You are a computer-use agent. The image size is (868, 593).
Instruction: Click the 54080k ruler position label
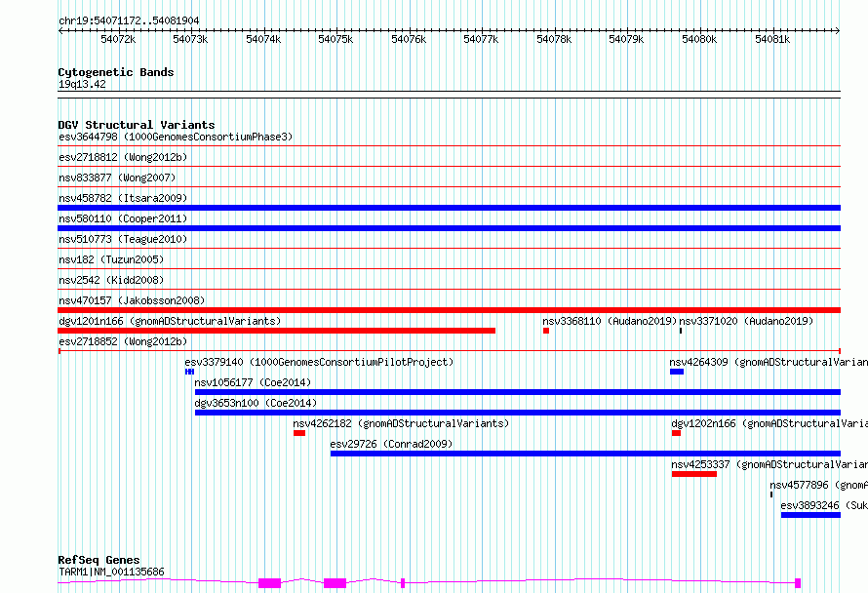point(699,39)
